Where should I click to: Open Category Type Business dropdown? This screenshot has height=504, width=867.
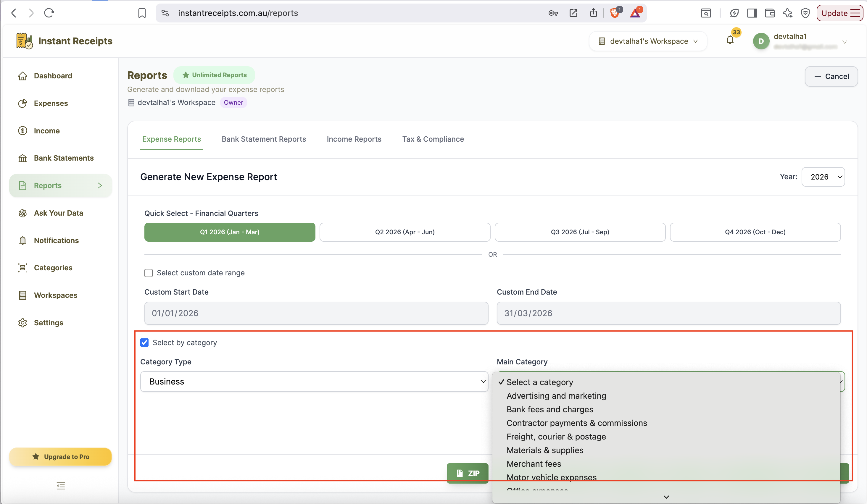click(x=314, y=382)
